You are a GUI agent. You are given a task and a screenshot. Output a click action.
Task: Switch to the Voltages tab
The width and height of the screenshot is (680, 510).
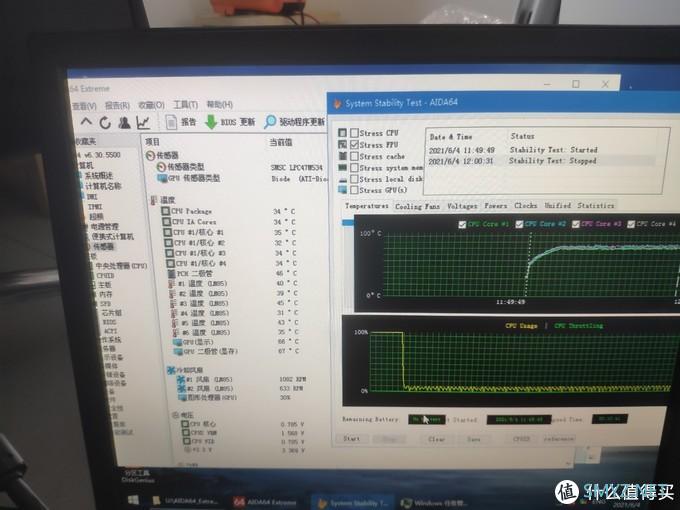click(462, 206)
